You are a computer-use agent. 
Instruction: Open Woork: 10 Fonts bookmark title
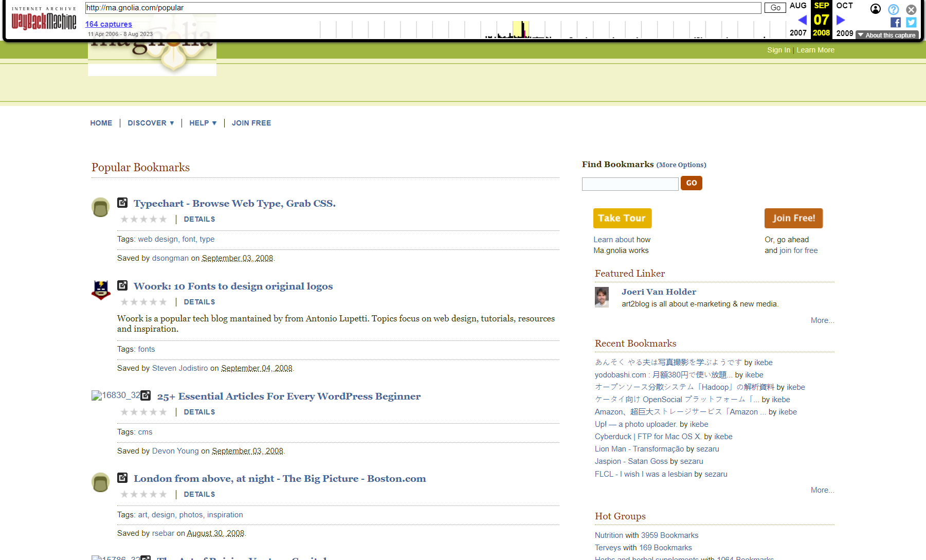pyautogui.click(x=233, y=286)
